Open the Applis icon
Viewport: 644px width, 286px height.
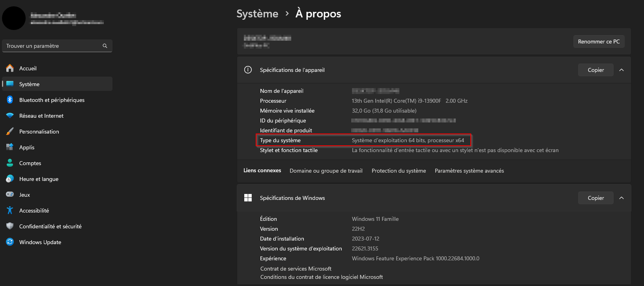pos(10,147)
